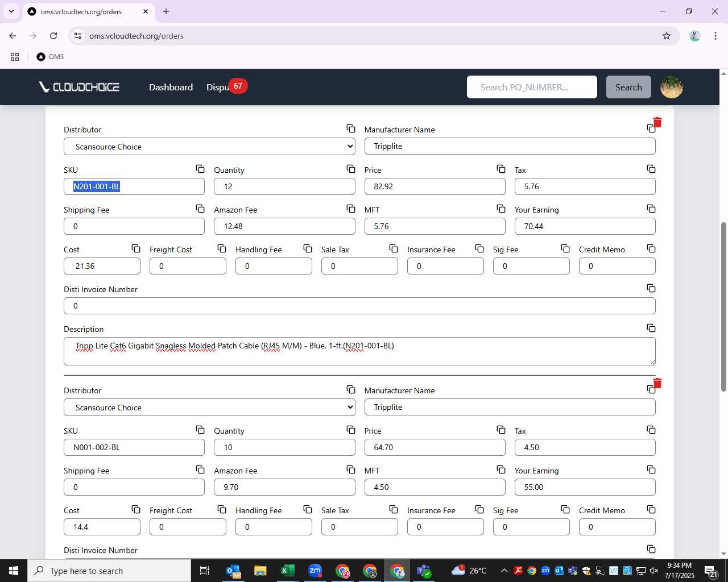Go back to previous page
Viewport: 728px width, 582px height.
tap(13, 36)
